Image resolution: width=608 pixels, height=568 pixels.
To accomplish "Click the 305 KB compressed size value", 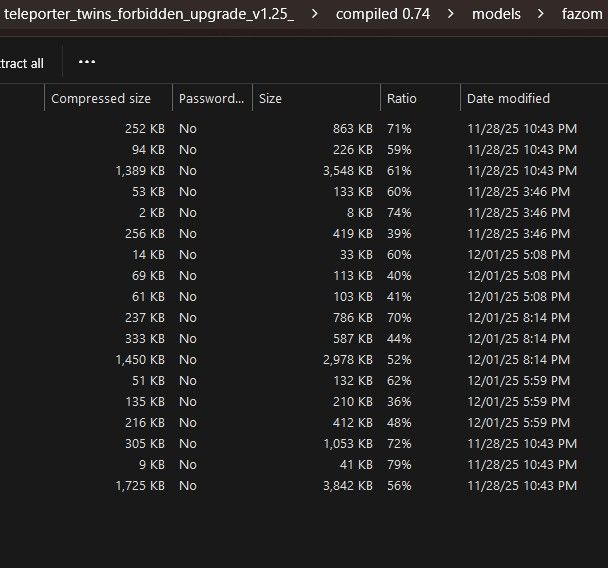I will click(145, 444).
